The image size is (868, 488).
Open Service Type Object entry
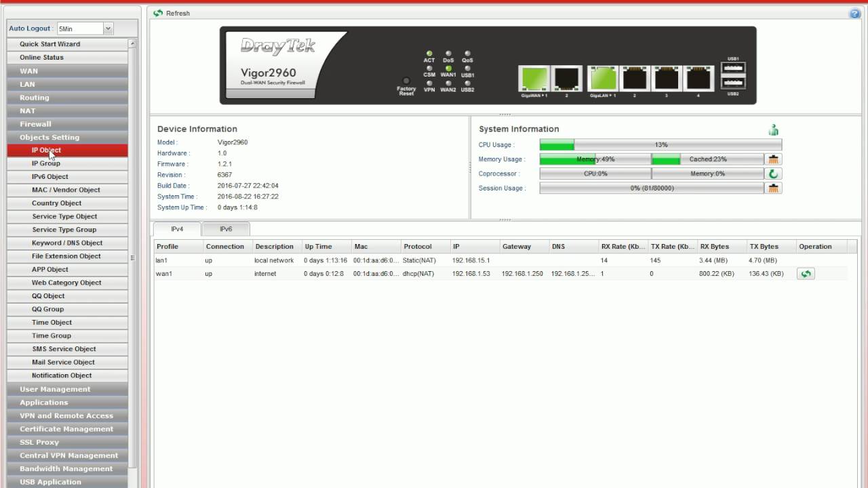(x=67, y=216)
